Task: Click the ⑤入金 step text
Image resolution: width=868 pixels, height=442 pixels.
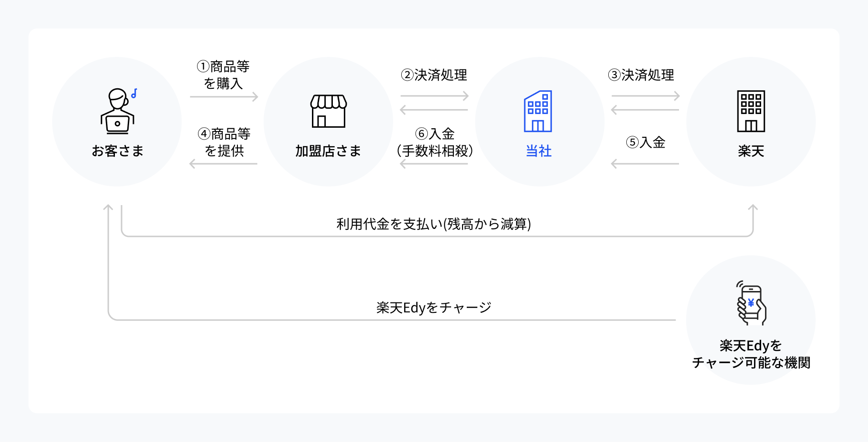Action: pos(645,142)
